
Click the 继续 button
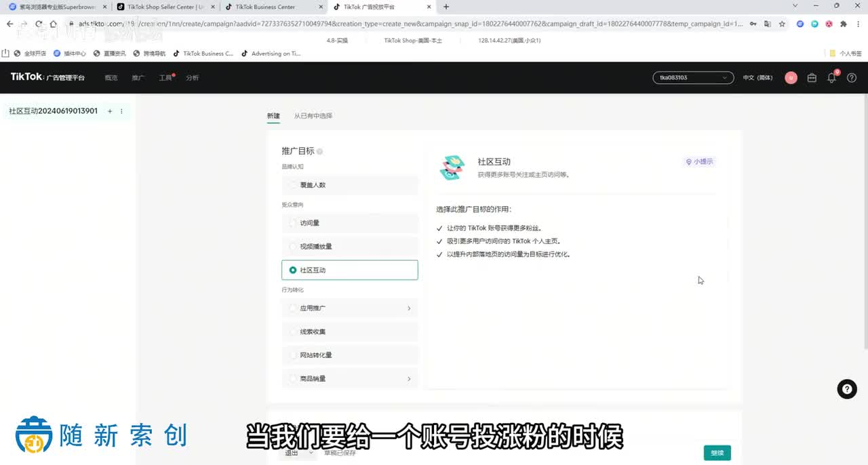(x=717, y=453)
